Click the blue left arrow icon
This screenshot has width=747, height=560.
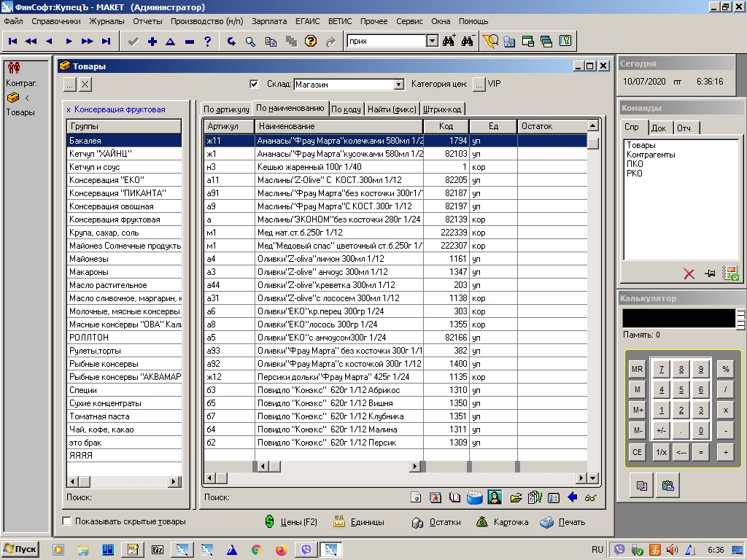tap(572, 498)
